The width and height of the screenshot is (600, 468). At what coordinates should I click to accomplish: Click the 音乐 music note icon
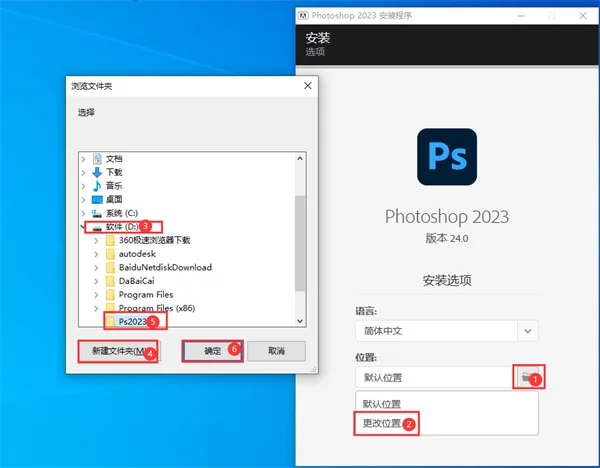97,186
